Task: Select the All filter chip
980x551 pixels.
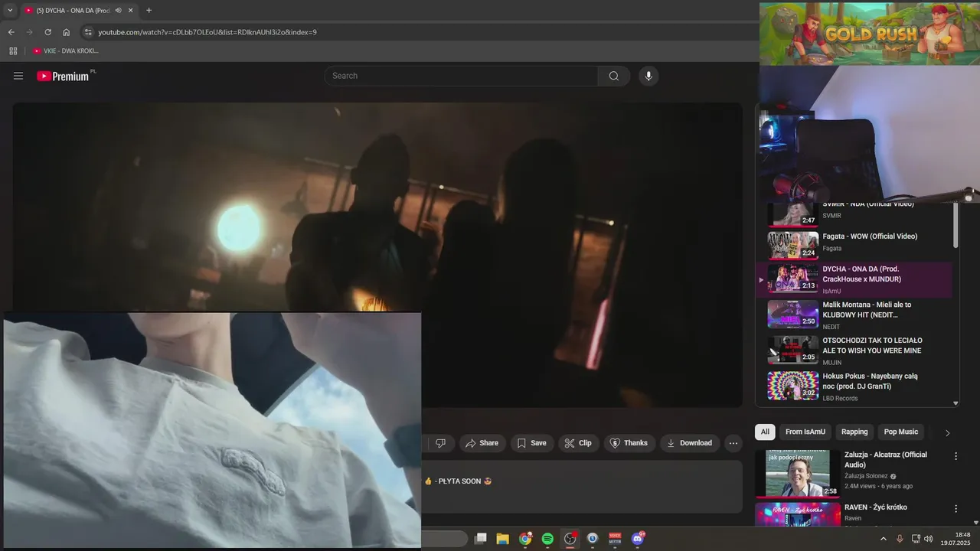Action: point(765,432)
